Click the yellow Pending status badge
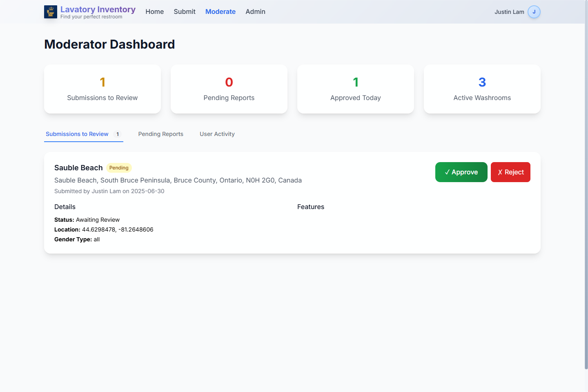The height and width of the screenshot is (392, 588). pyautogui.click(x=119, y=168)
